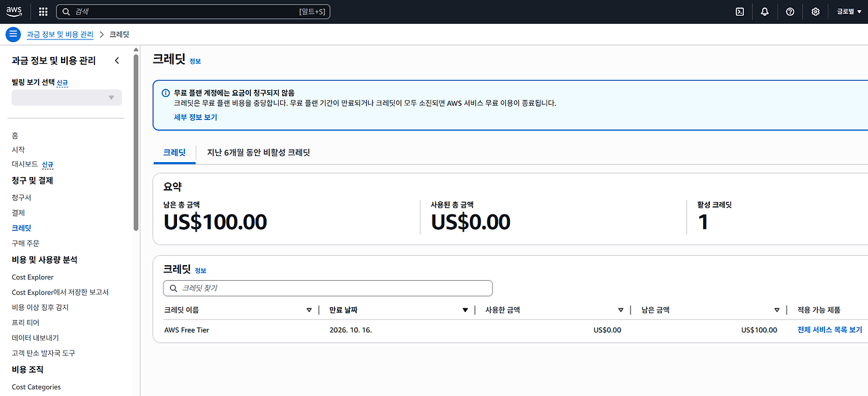Launch CloudShell terminal icon
The image size is (868, 396).
740,12
